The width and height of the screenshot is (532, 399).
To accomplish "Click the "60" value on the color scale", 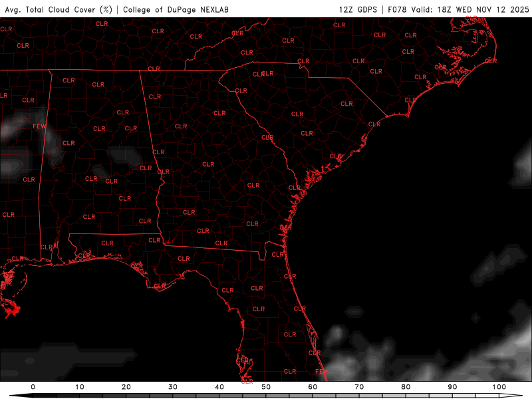I will tap(313, 387).
